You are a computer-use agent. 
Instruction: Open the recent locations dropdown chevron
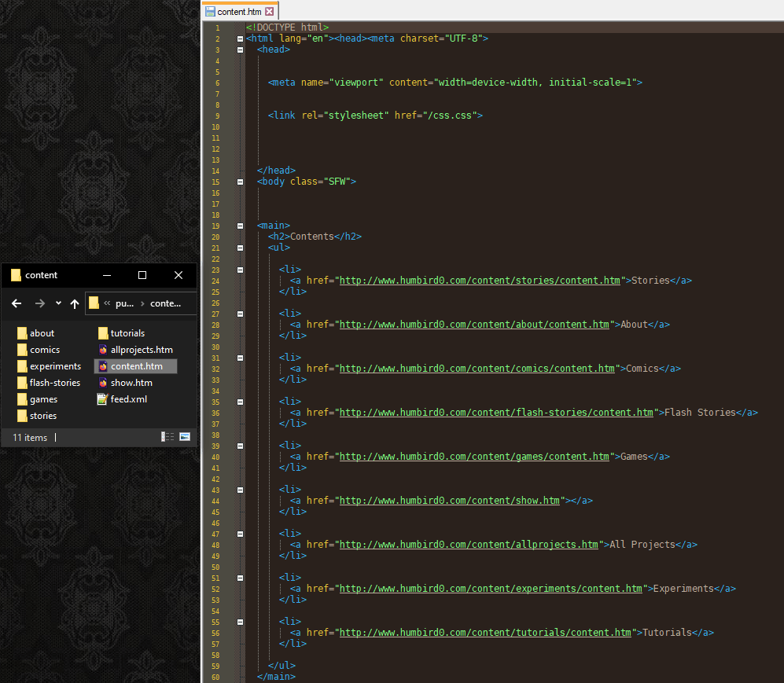[x=58, y=303]
